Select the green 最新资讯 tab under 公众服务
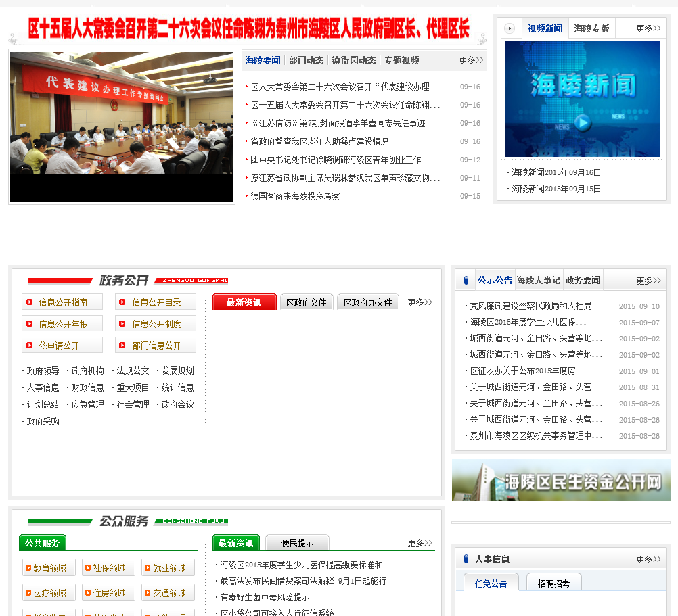 tap(235, 542)
